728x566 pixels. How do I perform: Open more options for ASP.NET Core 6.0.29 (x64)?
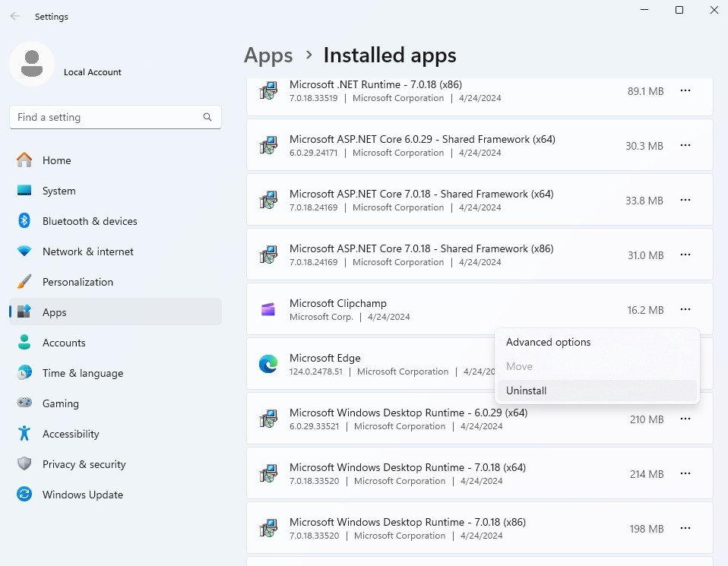[685, 145]
